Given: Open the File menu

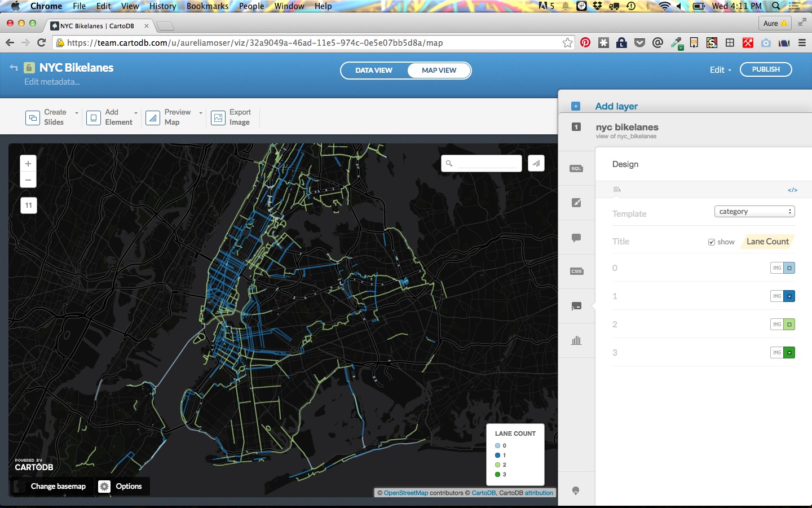Looking at the screenshot, I should tap(80, 6).
